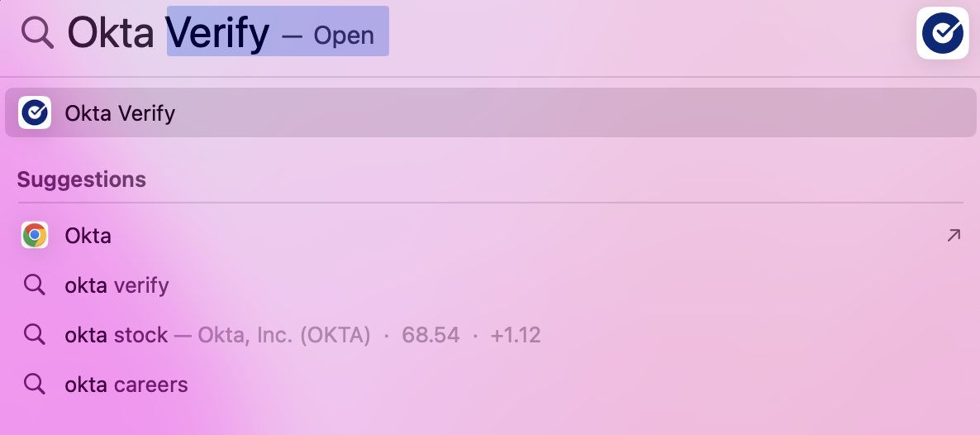Click the arrow icon on the Okta suggestion row

point(953,236)
